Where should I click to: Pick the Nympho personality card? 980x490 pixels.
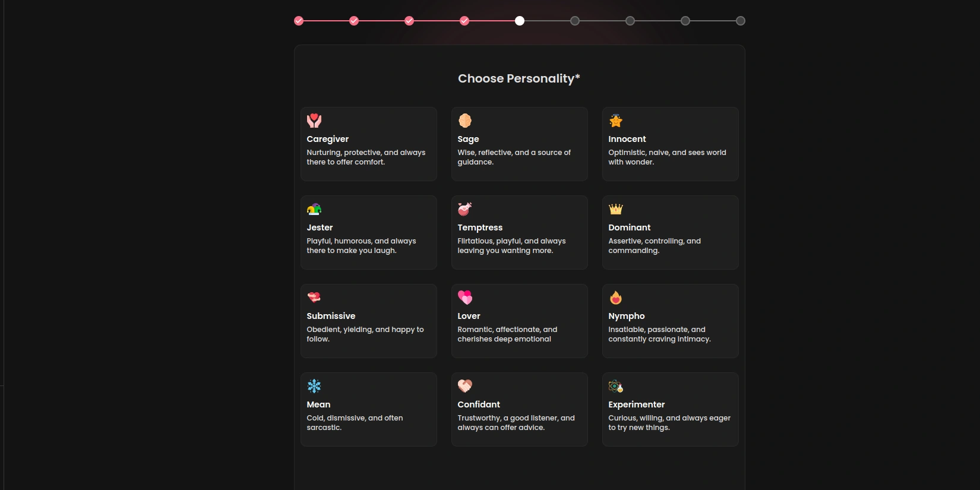[x=670, y=321]
